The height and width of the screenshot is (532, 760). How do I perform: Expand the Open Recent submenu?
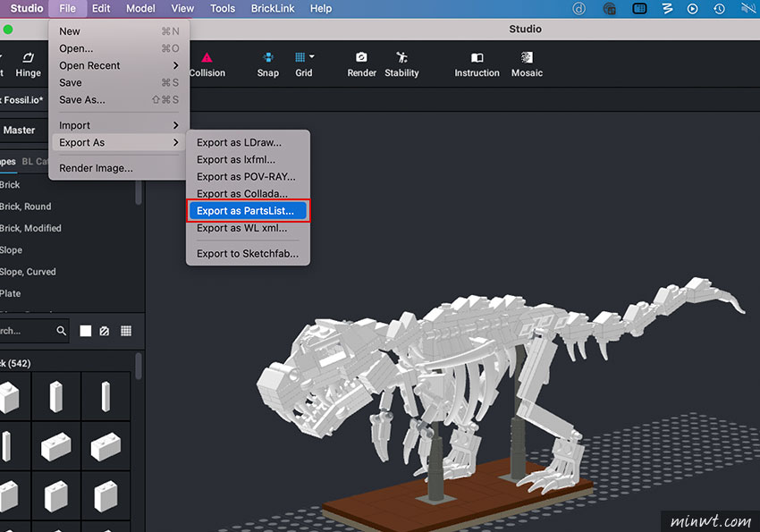pyautogui.click(x=119, y=65)
